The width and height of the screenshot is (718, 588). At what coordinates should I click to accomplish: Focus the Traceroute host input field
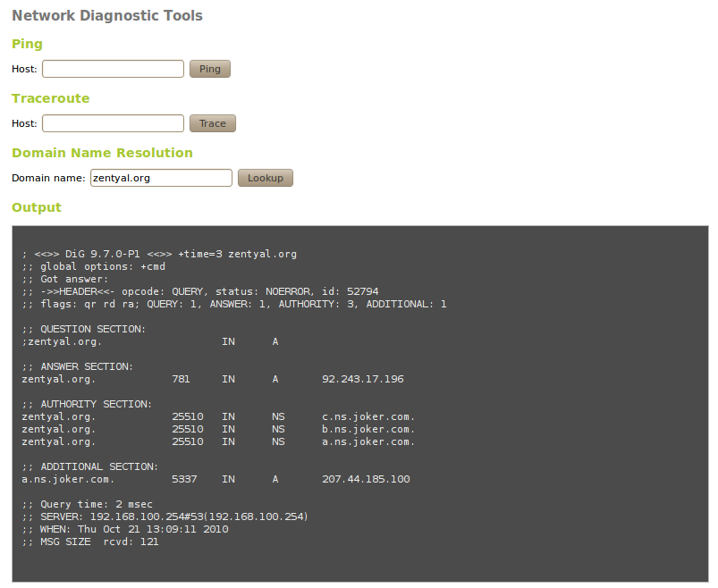point(113,123)
